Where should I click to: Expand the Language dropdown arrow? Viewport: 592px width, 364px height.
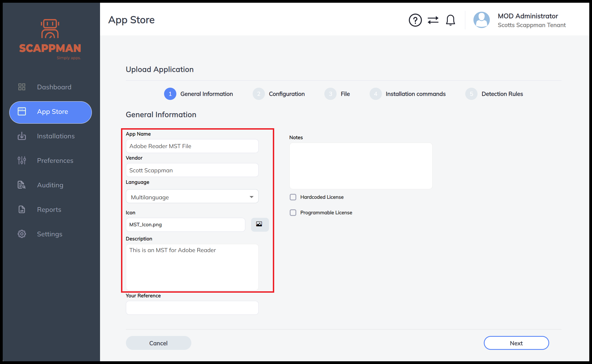point(251,197)
